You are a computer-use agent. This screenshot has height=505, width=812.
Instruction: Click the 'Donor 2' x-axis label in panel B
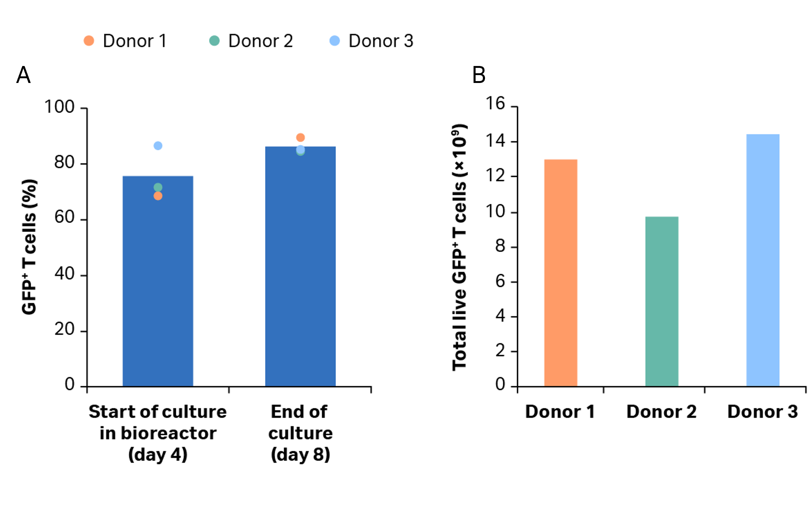point(662,411)
